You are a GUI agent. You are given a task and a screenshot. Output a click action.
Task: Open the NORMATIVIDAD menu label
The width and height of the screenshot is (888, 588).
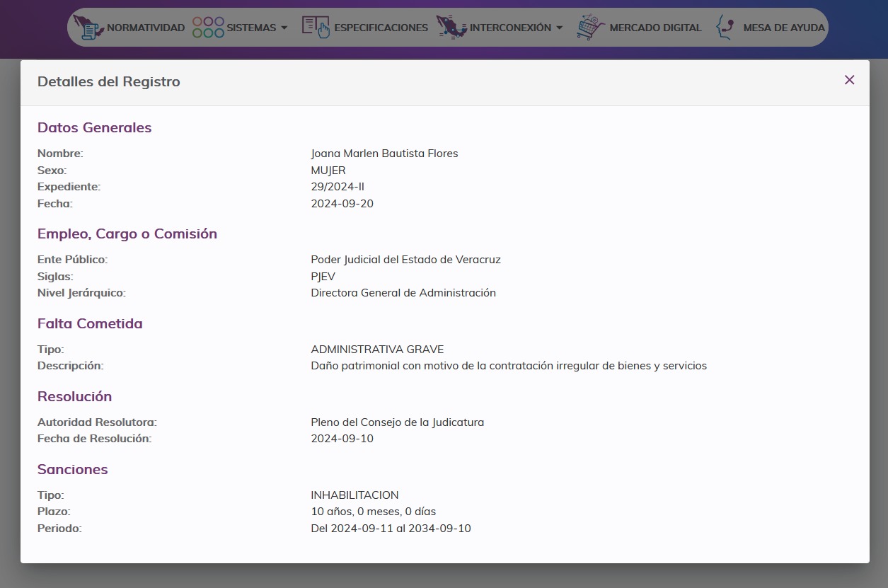pyautogui.click(x=145, y=28)
